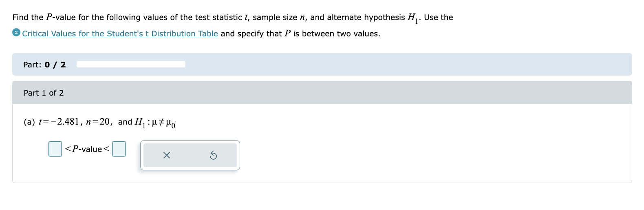Click the n=20 sample size text

pos(98,122)
